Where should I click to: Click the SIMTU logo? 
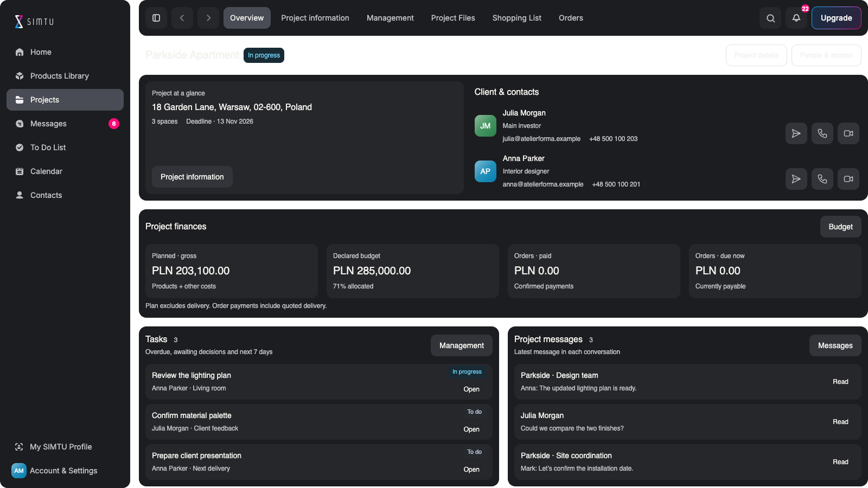(34, 22)
